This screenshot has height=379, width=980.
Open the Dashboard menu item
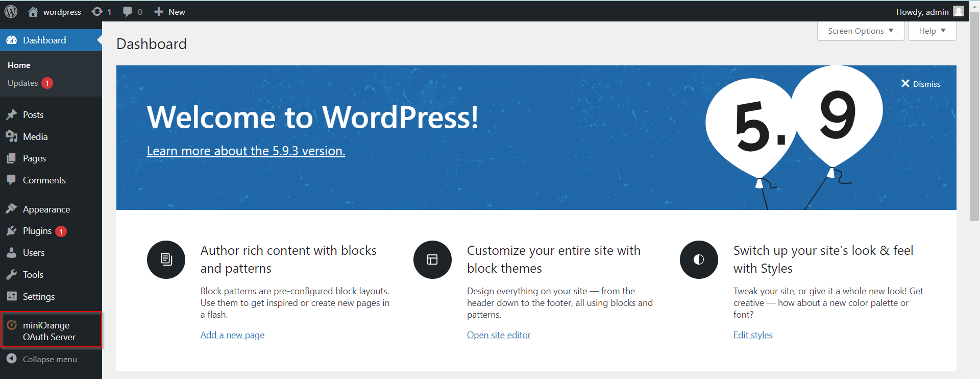51,40
